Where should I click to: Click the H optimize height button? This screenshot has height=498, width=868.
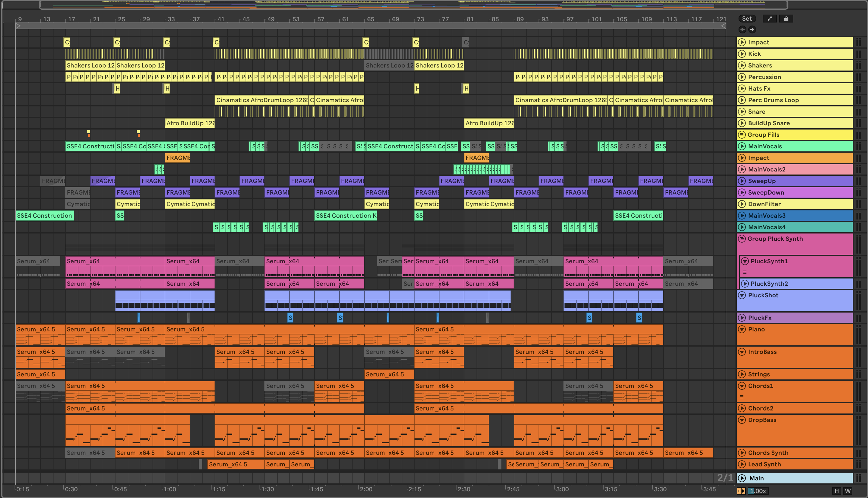pos(836,491)
